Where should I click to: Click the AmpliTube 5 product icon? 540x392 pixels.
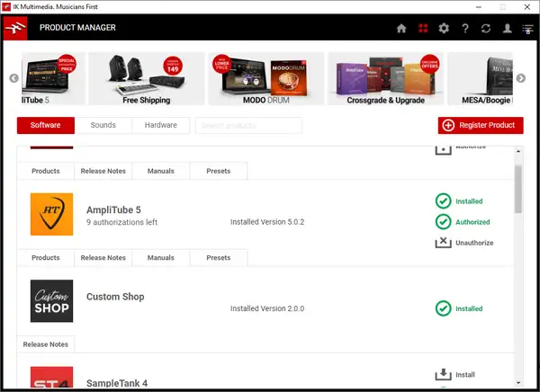pos(51,214)
